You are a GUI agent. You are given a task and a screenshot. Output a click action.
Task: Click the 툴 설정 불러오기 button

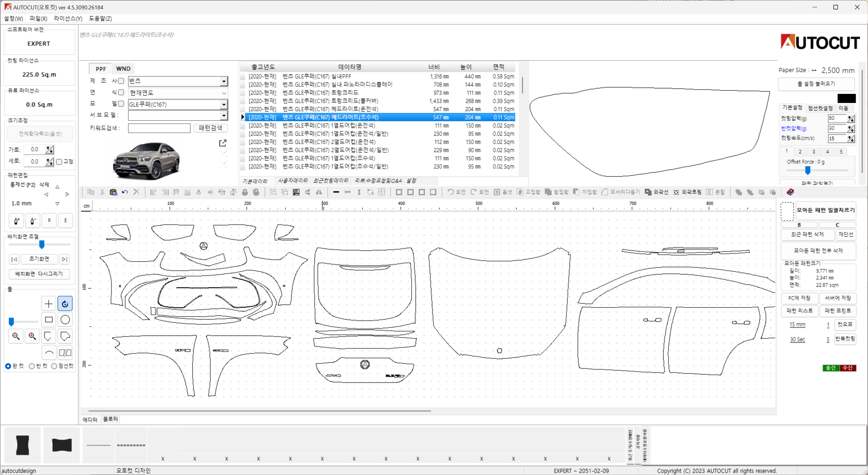[x=816, y=84]
